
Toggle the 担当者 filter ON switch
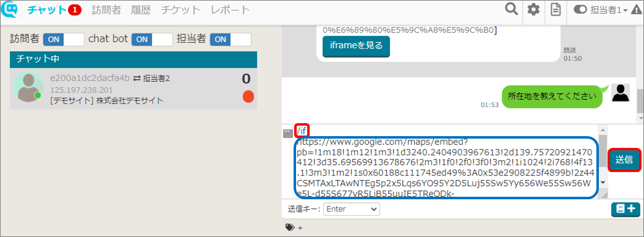(231, 40)
